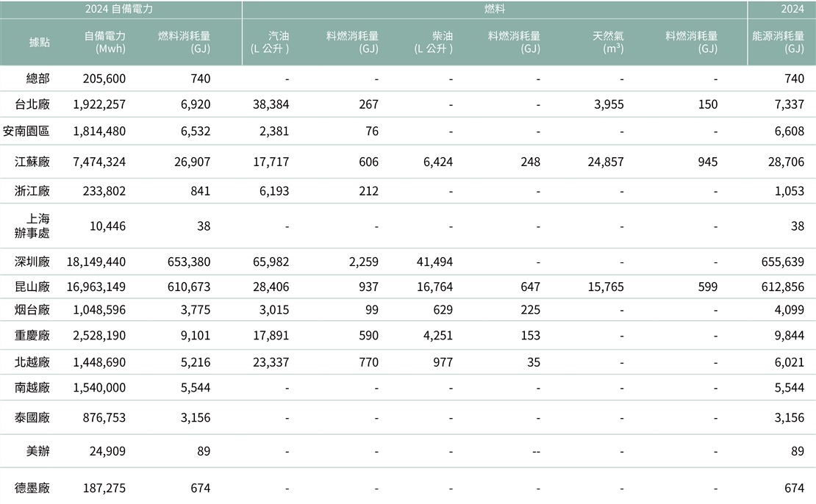Select the 江蘇廠 natural gas value 24,857

[x=605, y=162]
